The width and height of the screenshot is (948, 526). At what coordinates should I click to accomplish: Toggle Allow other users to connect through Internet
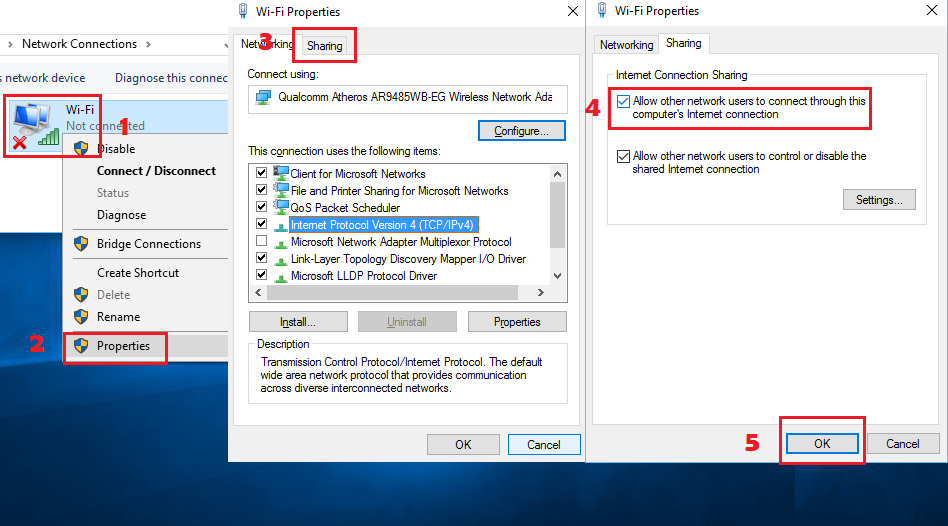[x=623, y=102]
